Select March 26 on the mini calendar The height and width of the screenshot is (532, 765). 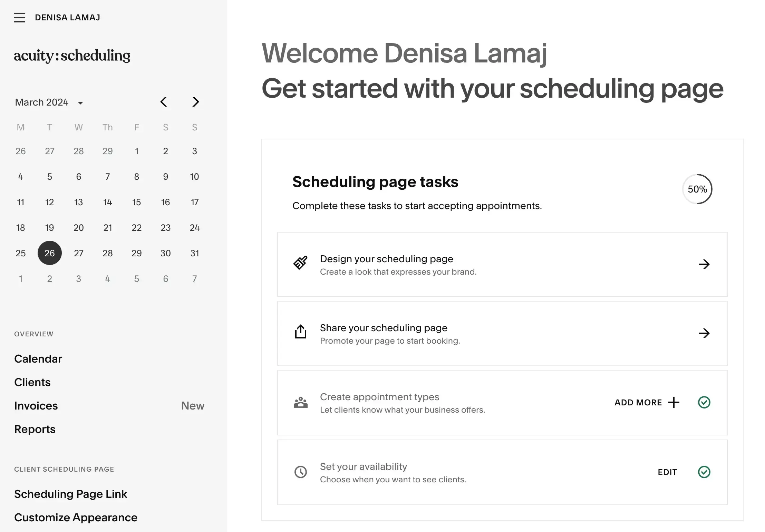pyautogui.click(x=49, y=253)
